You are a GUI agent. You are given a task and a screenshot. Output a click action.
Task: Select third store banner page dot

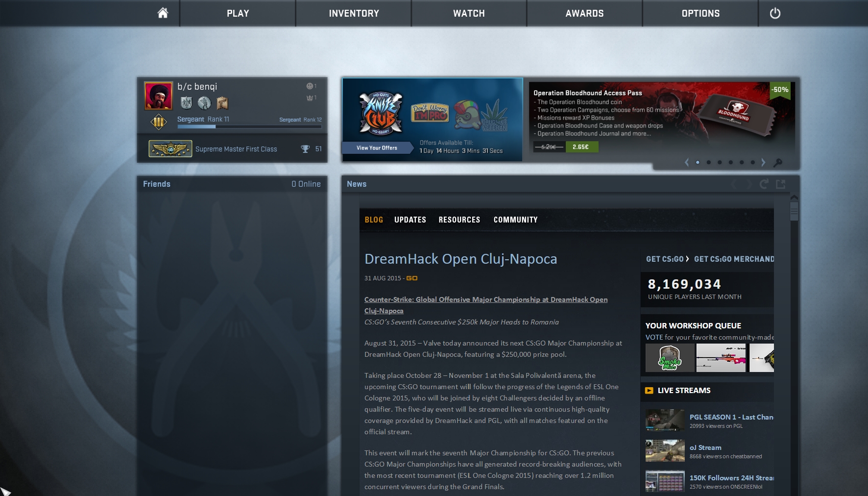click(720, 162)
